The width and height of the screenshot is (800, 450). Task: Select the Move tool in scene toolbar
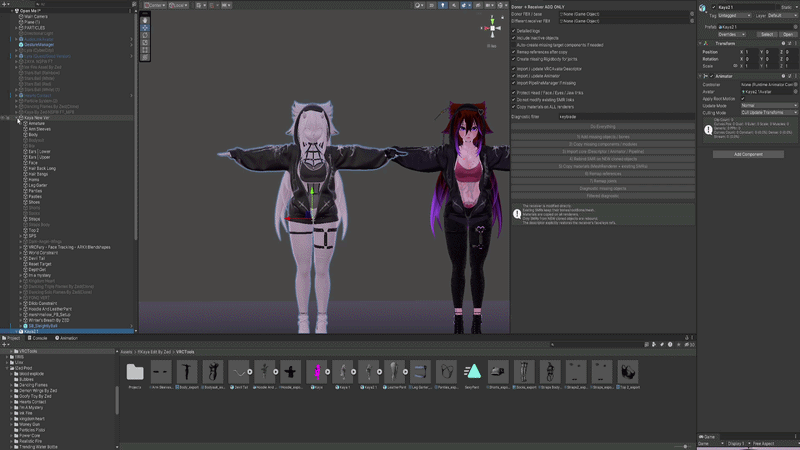pos(145,28)
